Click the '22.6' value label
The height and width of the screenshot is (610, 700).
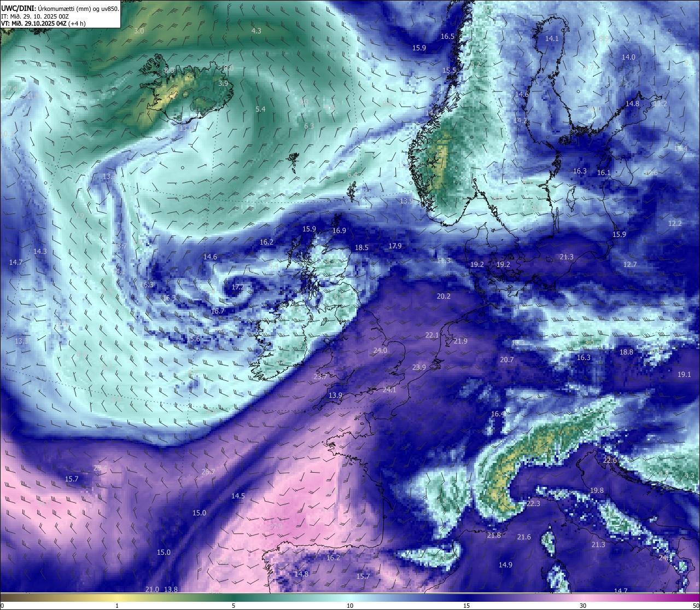[610, 460]
